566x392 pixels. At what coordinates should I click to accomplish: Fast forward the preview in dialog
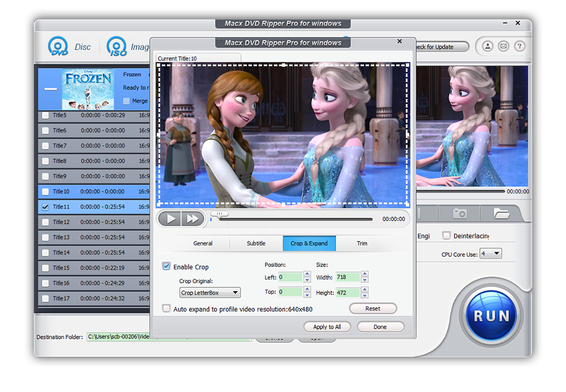click(192, 218)
